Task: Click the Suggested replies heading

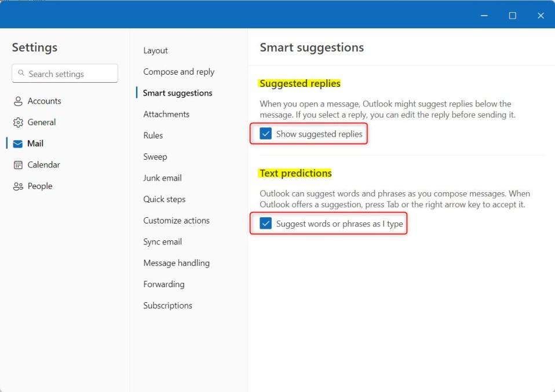Action: pyautogui.click(x=300, y=83)
